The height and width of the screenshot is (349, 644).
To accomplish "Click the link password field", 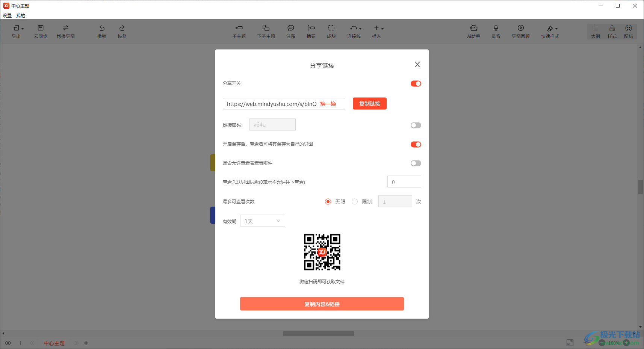I will point(272,125).
